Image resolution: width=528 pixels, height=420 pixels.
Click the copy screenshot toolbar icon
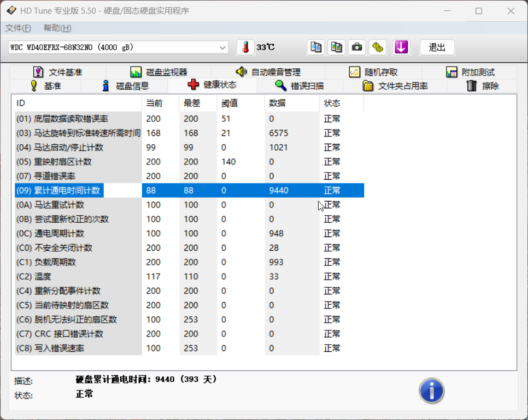point(336,48)
